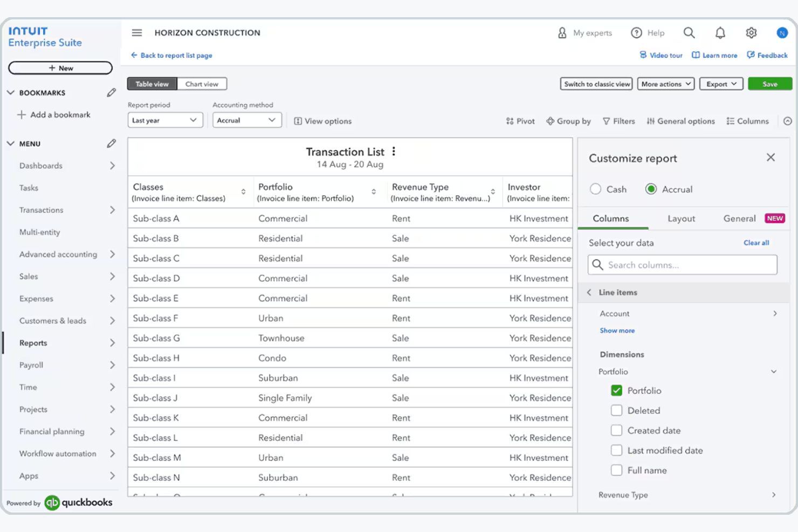Uncheck the Portfolio checkbox
This screenshot has width=798, height=532.
(x=616, y=390)
